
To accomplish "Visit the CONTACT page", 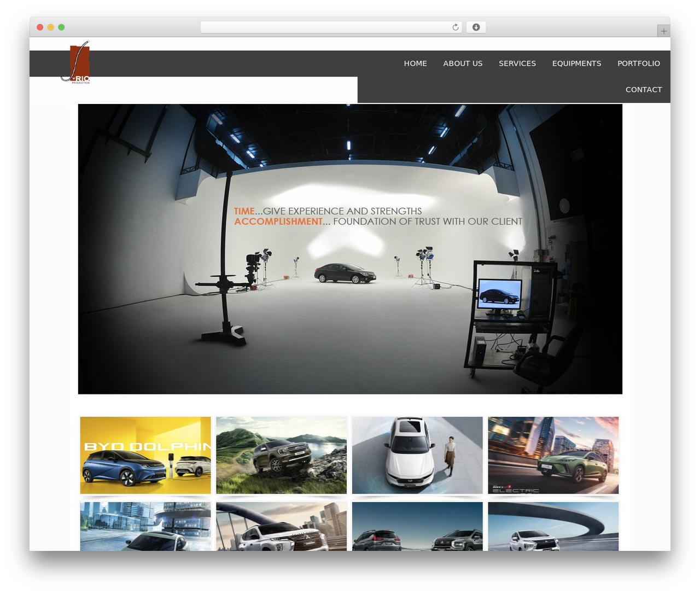I will click(644, 90).
